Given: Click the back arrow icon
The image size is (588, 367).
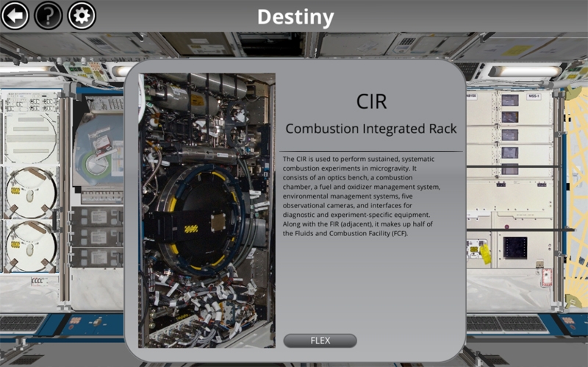Looking at the screenshot, I should [15, 15].
